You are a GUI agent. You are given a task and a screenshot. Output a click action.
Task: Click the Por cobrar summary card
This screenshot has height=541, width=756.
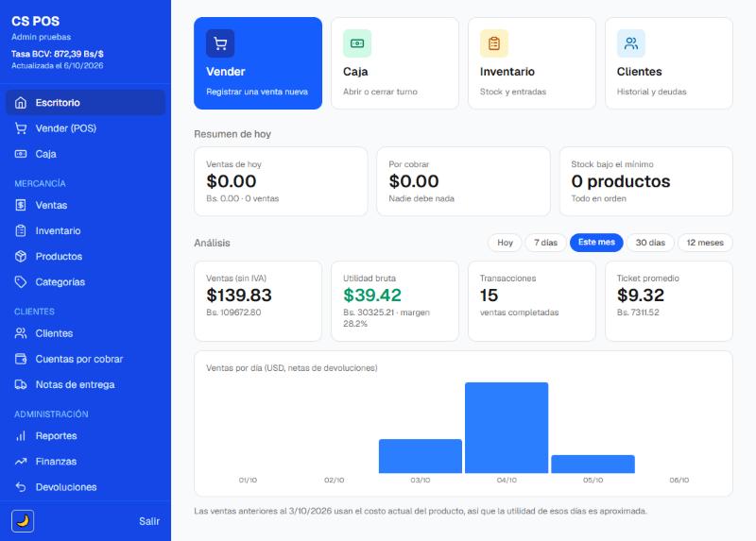click(463, 181)
